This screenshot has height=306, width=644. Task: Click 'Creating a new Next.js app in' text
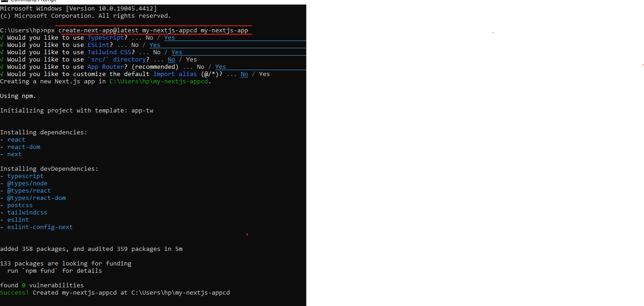click(x=53, y=82)
